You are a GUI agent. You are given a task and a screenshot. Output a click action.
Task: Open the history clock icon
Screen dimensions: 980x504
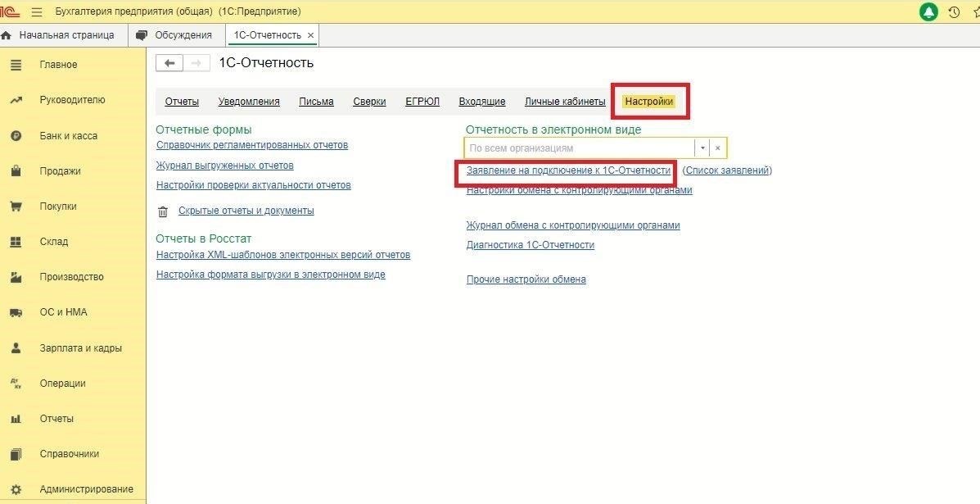pos(954,11)
